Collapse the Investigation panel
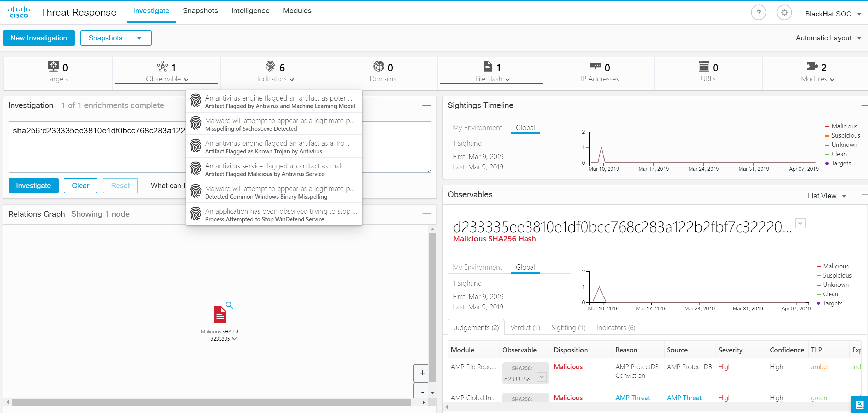868x413 pixels. click(x=426, y=105)
